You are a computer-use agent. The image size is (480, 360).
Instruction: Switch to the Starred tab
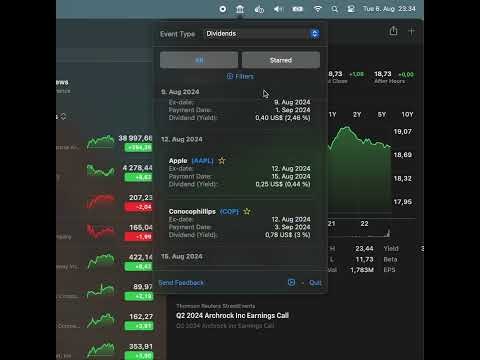(x=281, y=60)
